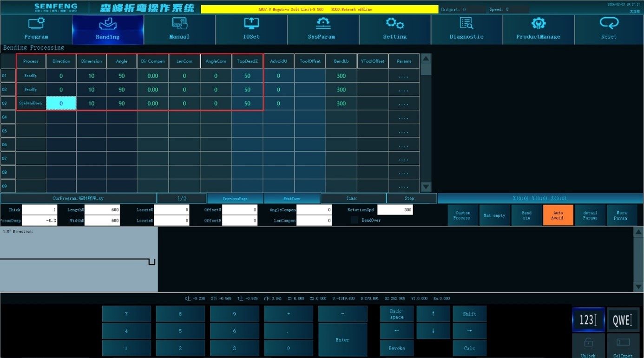
Task: Click the Unlock padlock icon
Action: point(588,343)
